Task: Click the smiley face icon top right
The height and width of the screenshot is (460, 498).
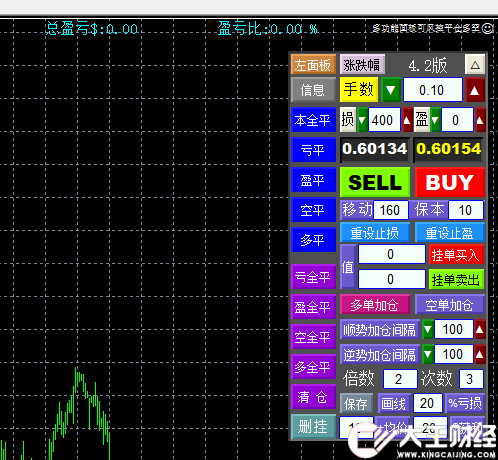Action: (x=488, y=29)
